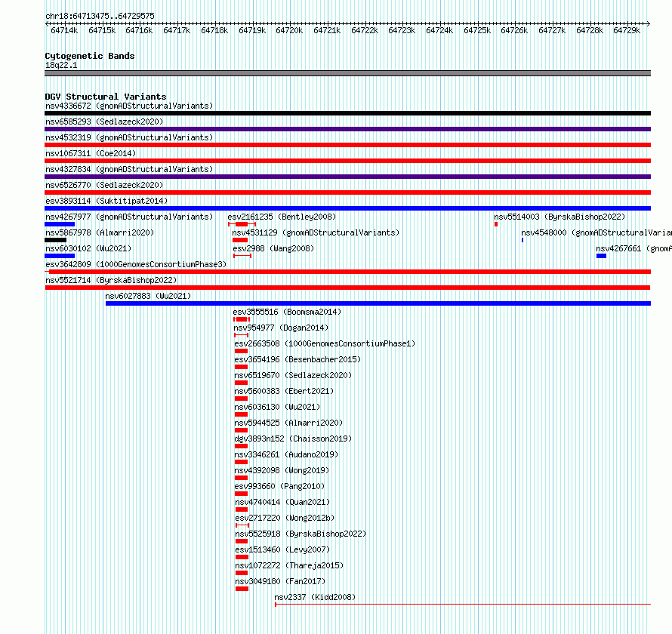
Task: Open nsv4740414 (Quan2021) label
Action: pyautogui.click(x=282, y=502)
